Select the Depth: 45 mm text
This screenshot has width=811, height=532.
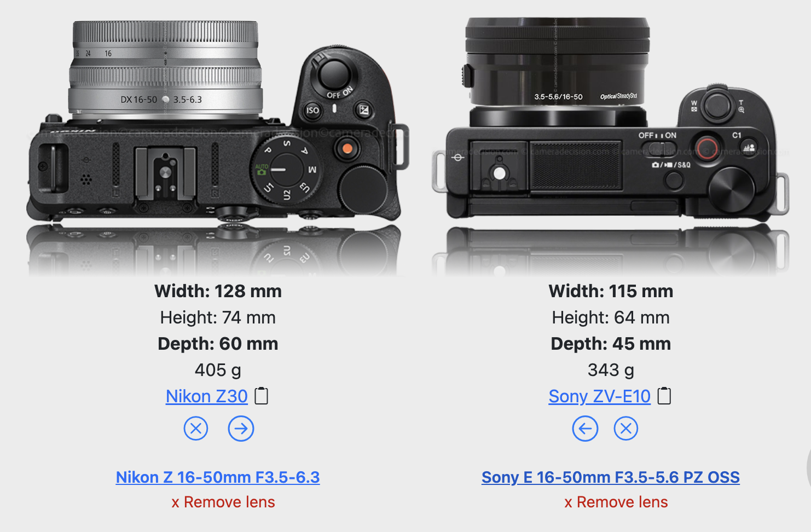(x=611, y=344)
